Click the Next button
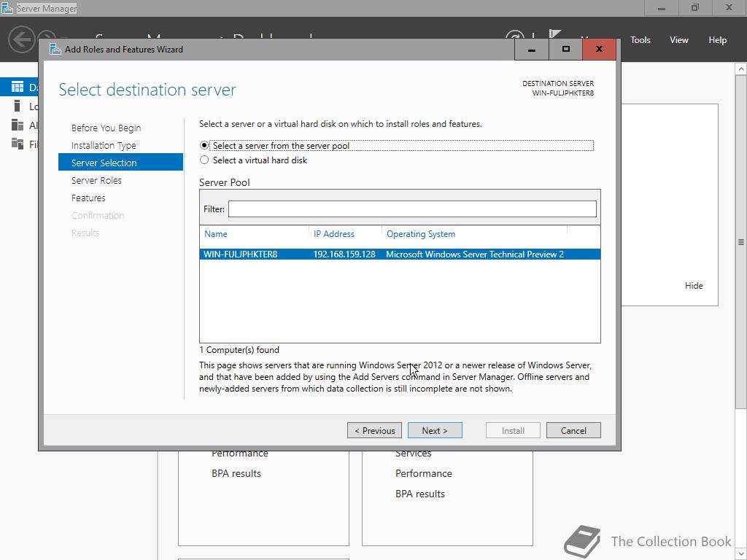 tap(435, 430)
